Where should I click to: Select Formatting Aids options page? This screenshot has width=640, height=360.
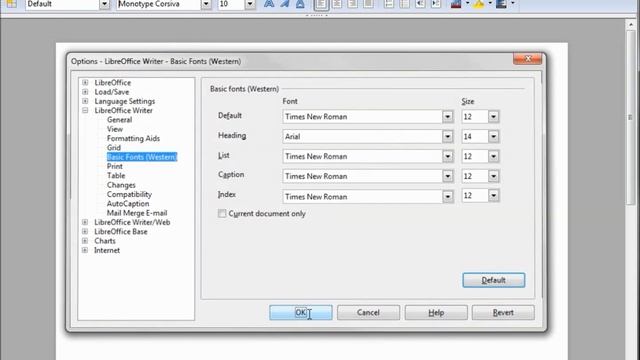pyautogui.click(x=133, y=138)
